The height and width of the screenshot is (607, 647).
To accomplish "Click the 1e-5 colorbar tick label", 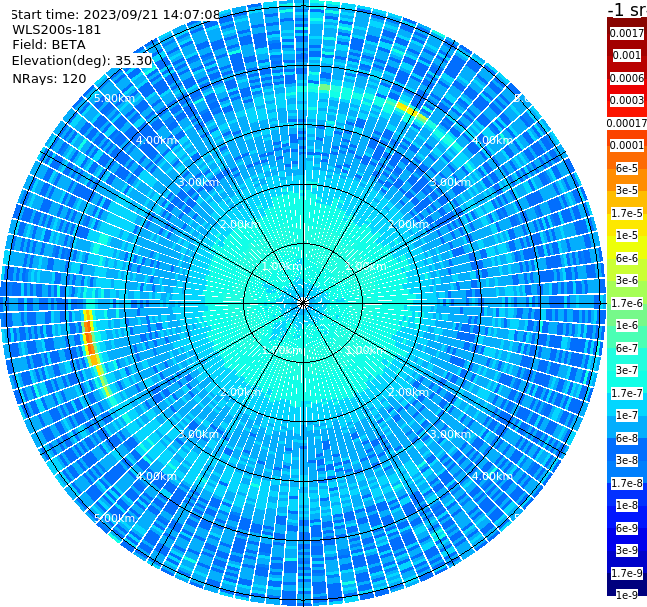I will (627, 235).
